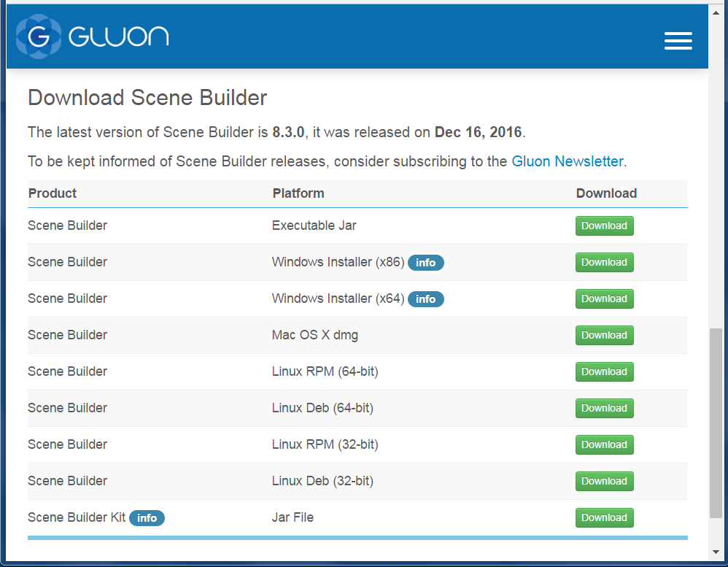
Task: Click the info badge next to Windows Installer (x86)
Action: (x=426, y=262)
